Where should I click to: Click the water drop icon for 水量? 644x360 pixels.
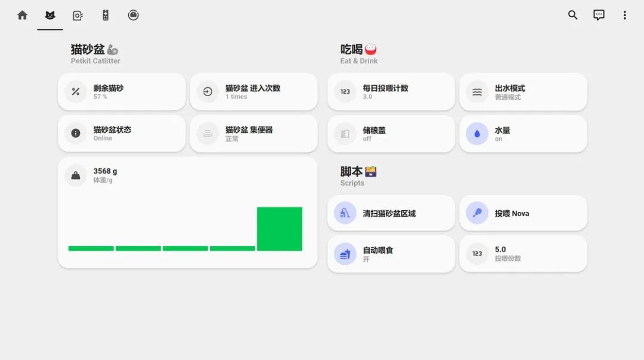[477, 134]
